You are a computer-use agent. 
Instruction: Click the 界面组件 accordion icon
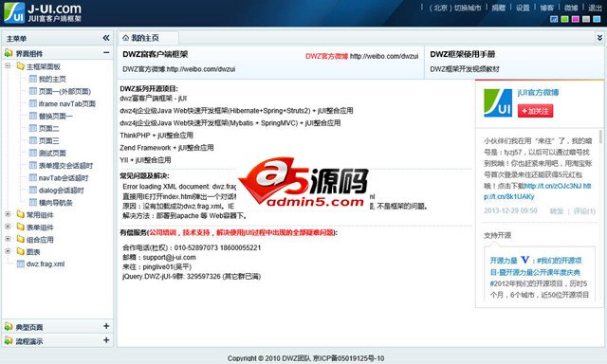[9, 53]
